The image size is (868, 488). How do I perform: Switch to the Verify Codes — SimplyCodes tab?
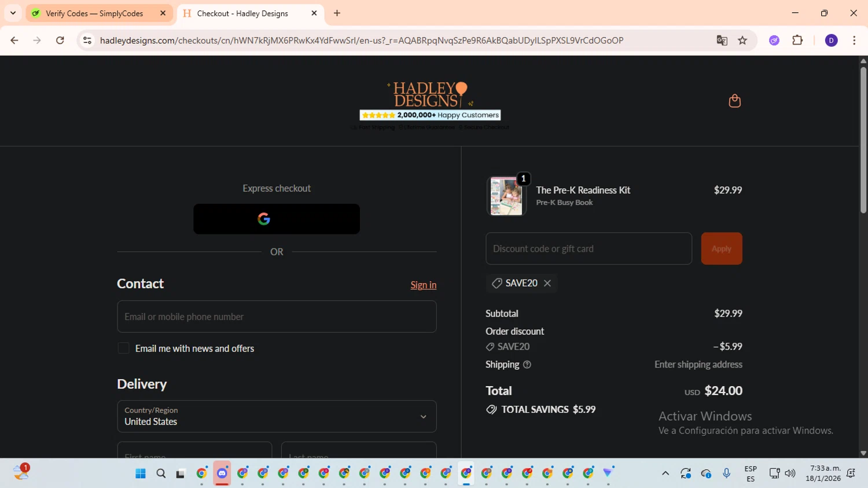[x=94, y=13]
